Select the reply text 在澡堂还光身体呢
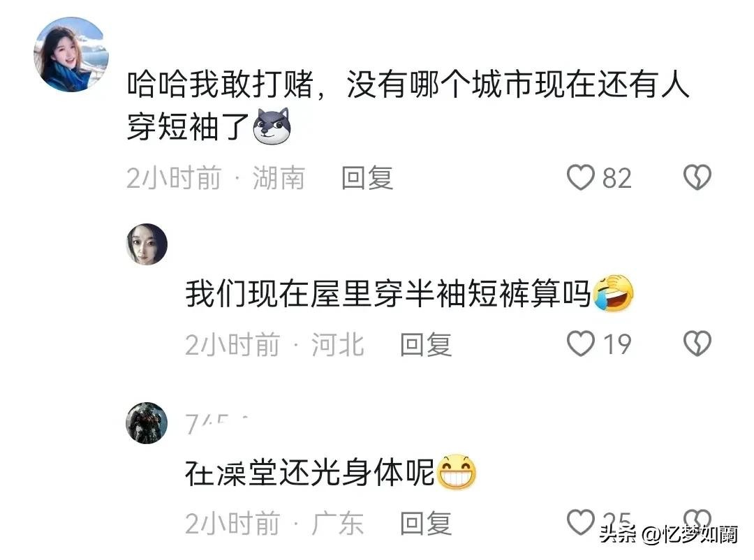Viewport: 754px width, 560px height. (x=310, y=473)
